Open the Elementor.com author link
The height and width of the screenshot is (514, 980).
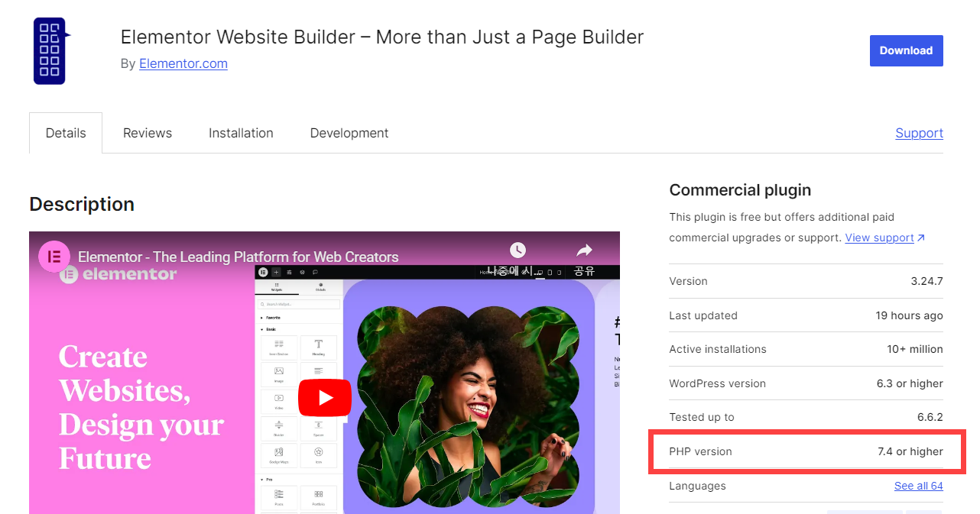183,63
